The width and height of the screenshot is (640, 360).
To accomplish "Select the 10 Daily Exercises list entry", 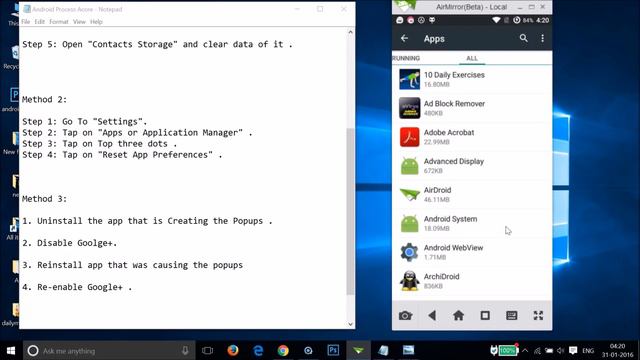I will tap(472, 79).
